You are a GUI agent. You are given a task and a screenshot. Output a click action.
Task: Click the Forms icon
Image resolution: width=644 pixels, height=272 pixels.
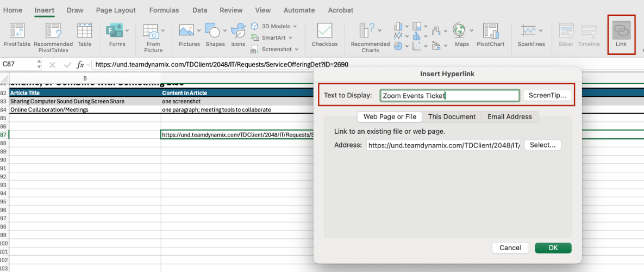(115, 31)
